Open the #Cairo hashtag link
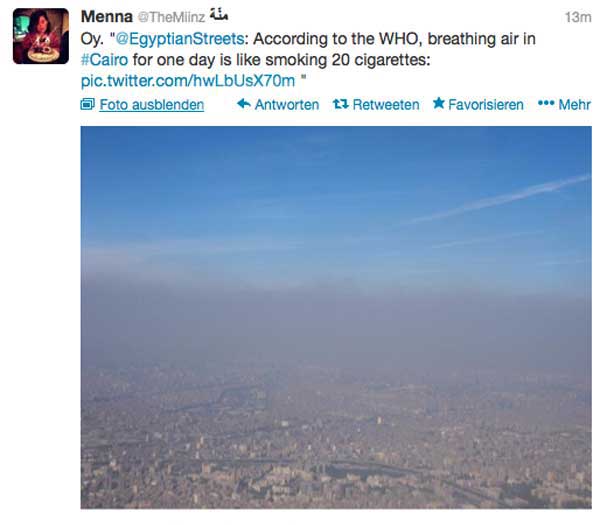This screenshot has width=600, height=525. tap(104, 60)
